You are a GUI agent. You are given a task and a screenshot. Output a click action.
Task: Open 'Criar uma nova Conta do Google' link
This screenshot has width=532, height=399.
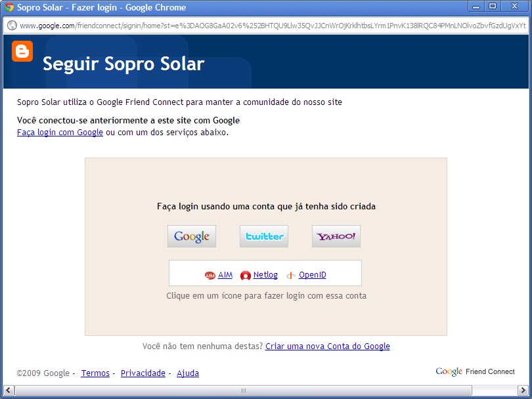tap(328, 346)
